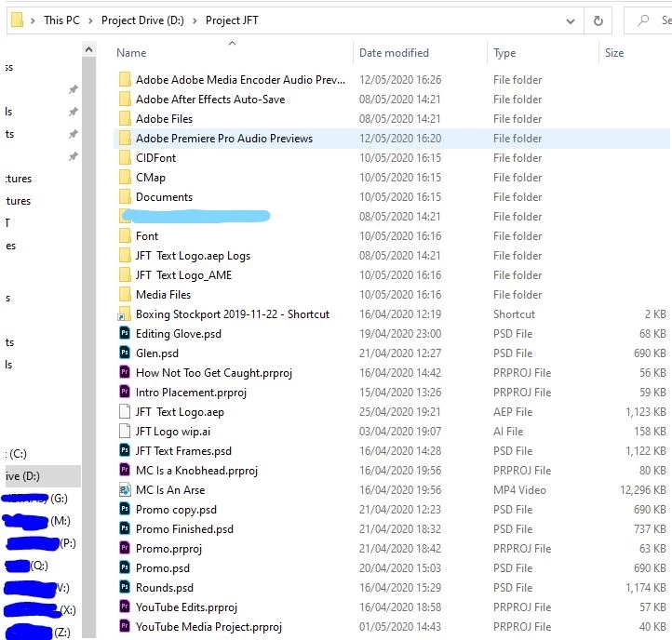This screenshot has width=672, height=640.
Task: Go to Project Drive (D:) in the breadcrumb
Action: [x=142, y=20]
